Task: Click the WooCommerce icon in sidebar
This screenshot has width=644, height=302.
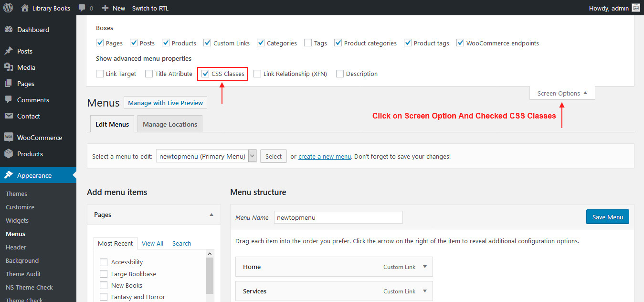Action: (9, 138)
